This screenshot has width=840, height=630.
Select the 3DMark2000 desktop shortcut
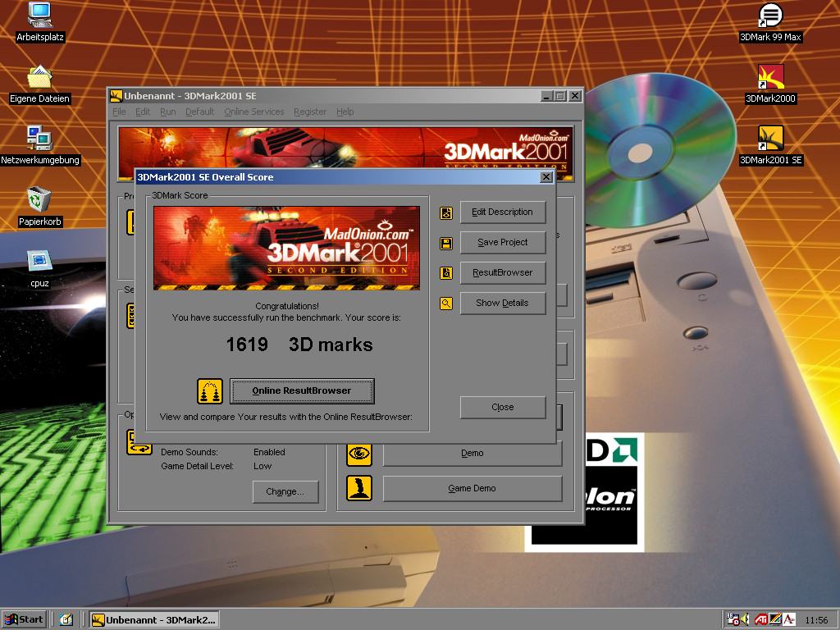pyautogui.click(x=770, y=84)
